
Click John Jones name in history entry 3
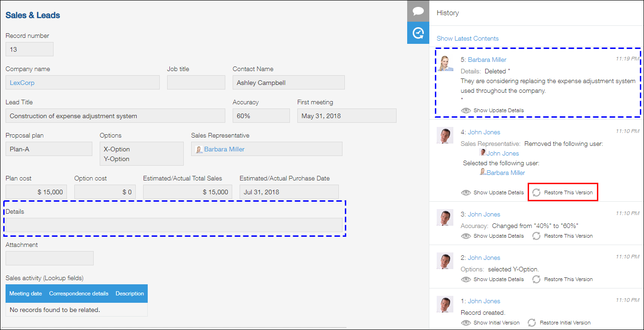point(484,214)
